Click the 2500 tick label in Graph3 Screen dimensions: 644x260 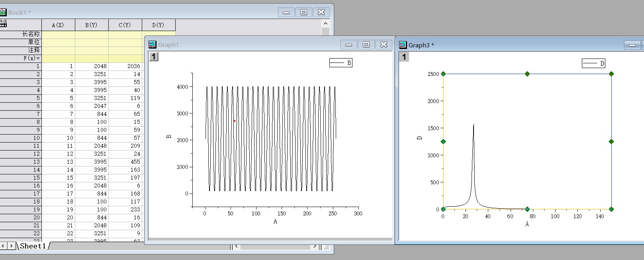433,74
